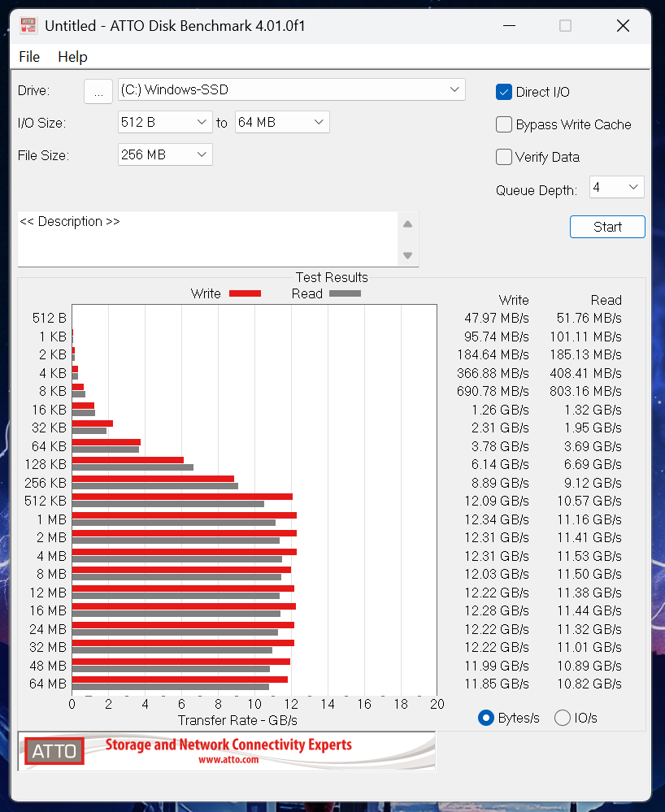Viewport: 665px width, 812px height.
Task: Click the description scroll up arrow
Action: tap(407, 224)
